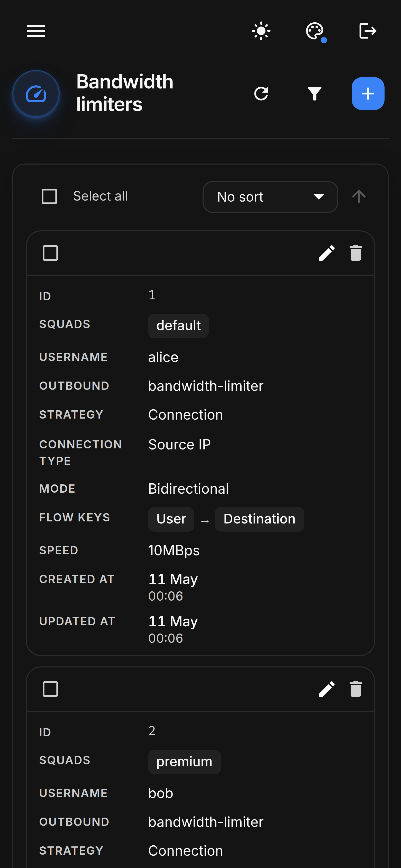This screenshot has width=401, height=868.
Task: Check the Select all checkbox
Action: pyautogui.click(x=49, y=196)
